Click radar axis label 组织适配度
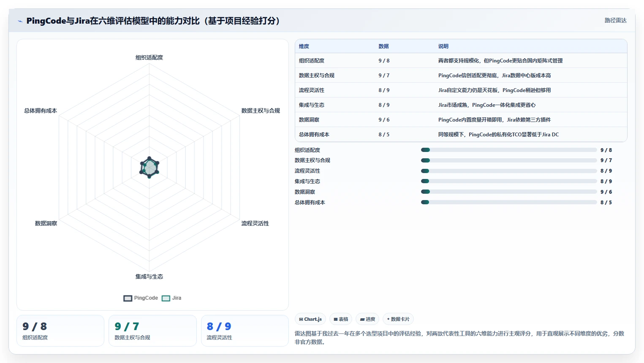 click(149, 57)
